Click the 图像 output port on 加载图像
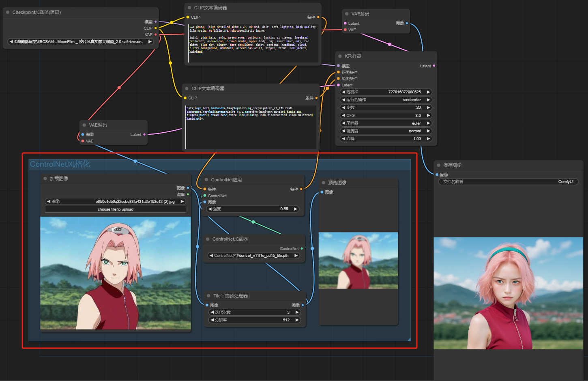The height and width of the screenshot is (381, 588). click(x=188, y=188)
